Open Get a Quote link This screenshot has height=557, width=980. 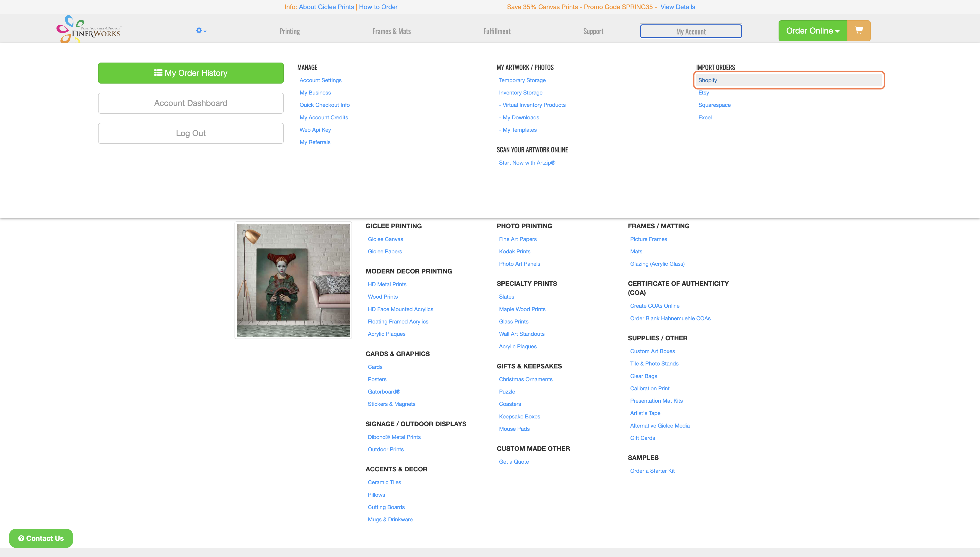click(514, 462)
